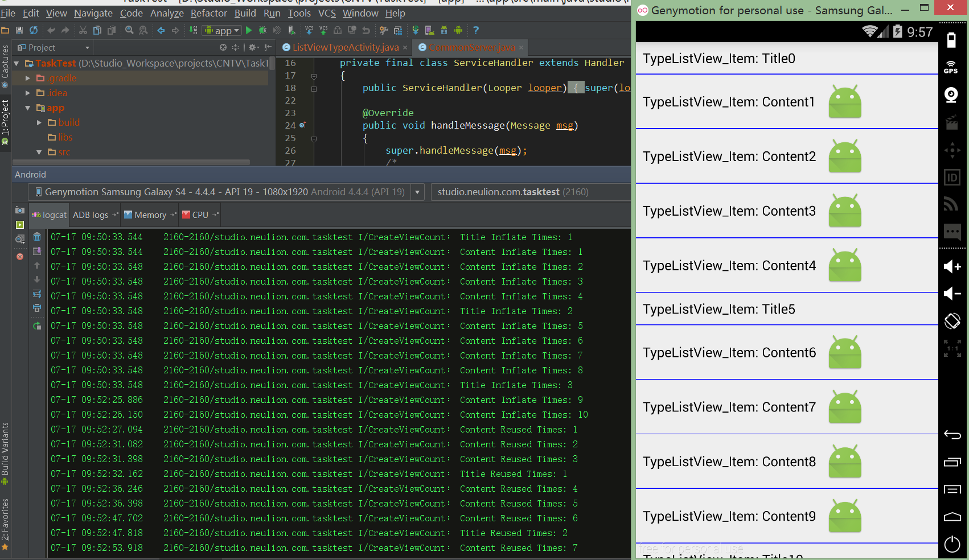Click the VCS commit changes icon
Viewport: 969px width, 560px height.
click(x=323, y=30)
